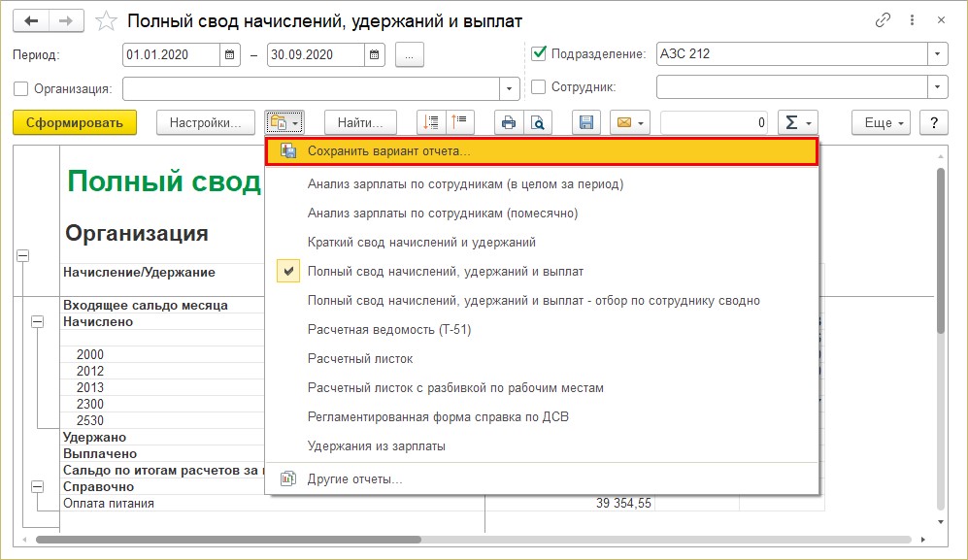Save report to file with diskette icon
Image resolution: width=968 pixels, height=560 pixels.
(x=586, y=123)
